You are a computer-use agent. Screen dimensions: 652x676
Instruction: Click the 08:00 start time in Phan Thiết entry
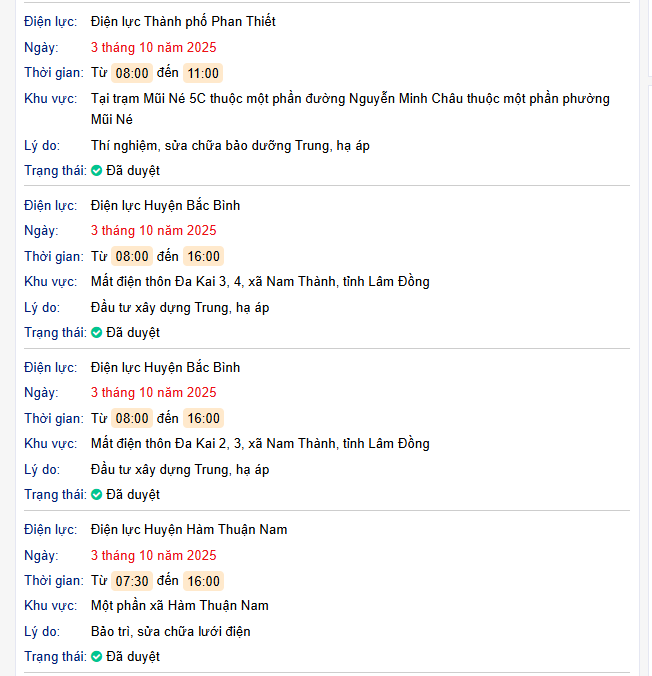(132, 73)
